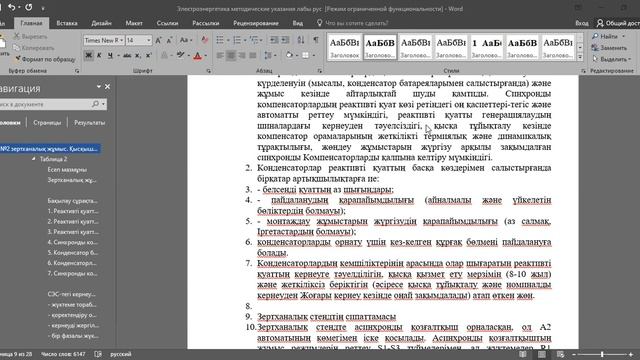This screenshot has height=360, width=640.
Task: Click the Share (Общий доступ) button
Action: tap(618, 23)
